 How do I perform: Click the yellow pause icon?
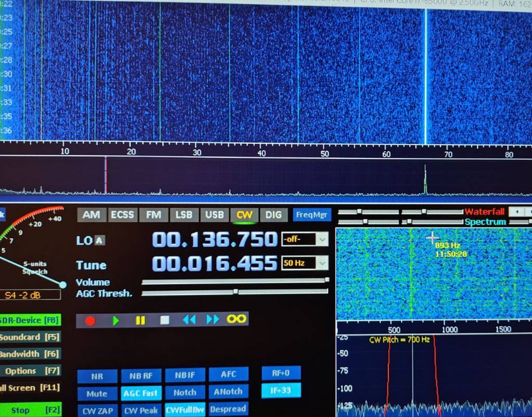pyautogui.click(x=140, y=320)
